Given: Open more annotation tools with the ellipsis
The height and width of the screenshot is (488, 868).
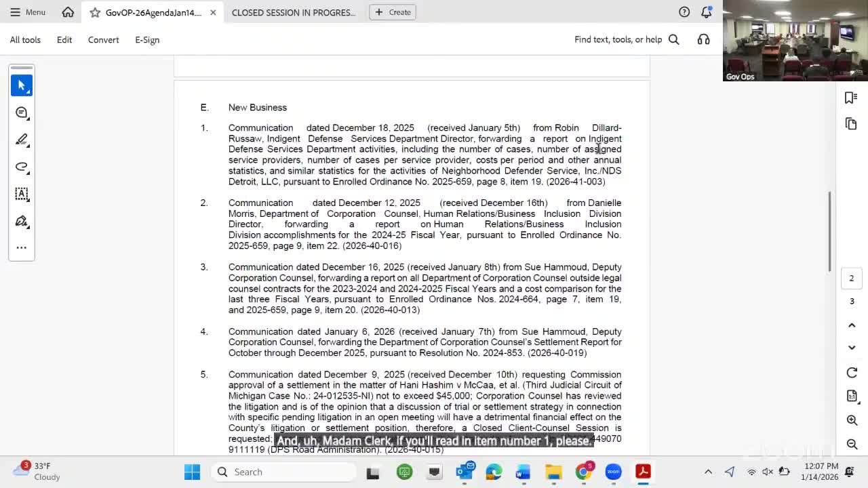Looking at the screenshot, I should point(21,247).
